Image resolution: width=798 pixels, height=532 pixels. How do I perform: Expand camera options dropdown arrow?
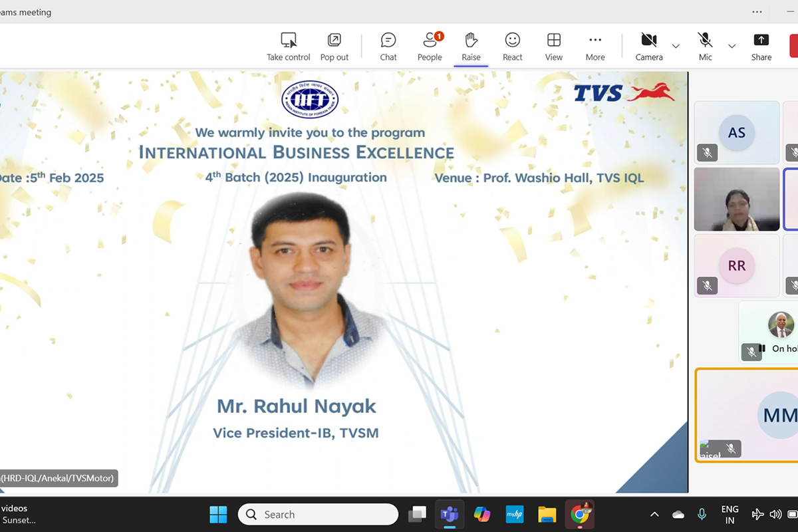676,47
